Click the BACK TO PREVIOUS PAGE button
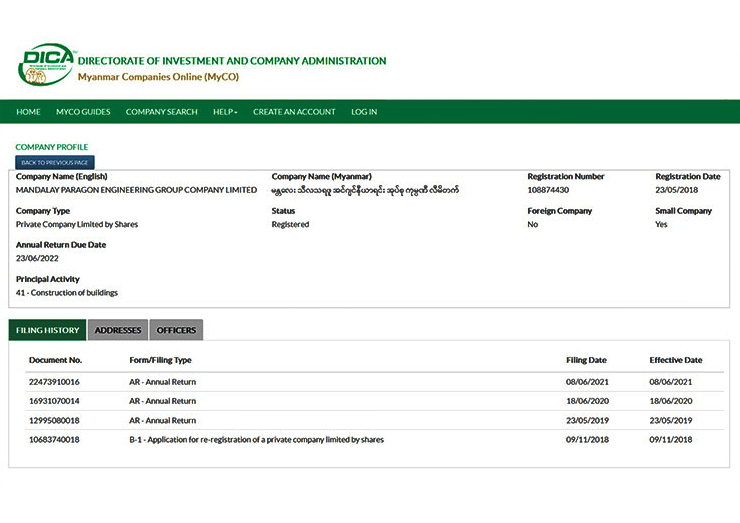740x523 pixels. [x=55, y=162]
